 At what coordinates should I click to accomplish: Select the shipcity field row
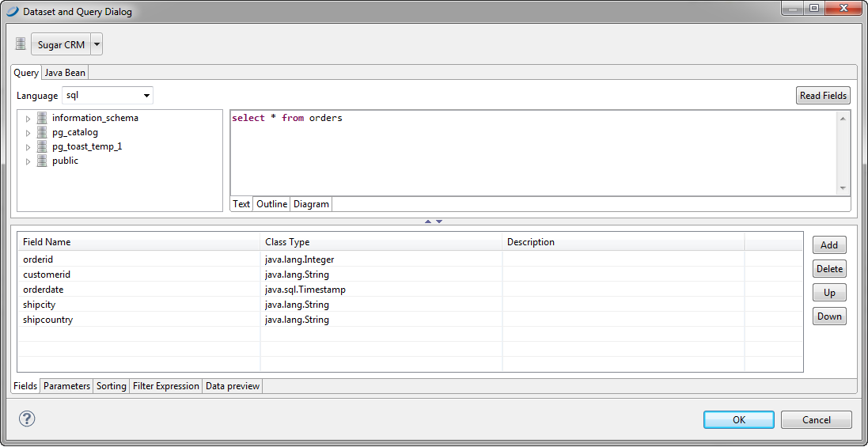coord(410,305)
